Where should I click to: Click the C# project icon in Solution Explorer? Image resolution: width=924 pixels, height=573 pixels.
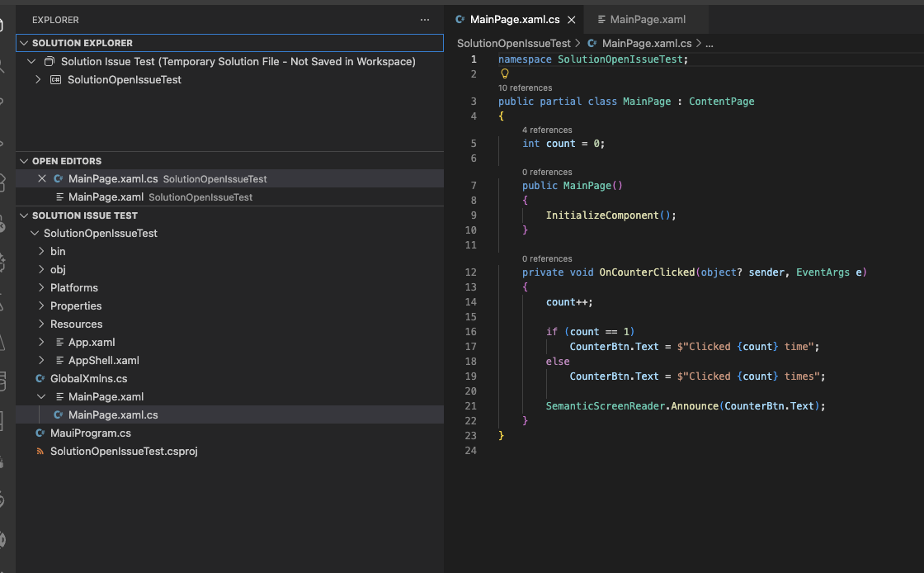(56, 80)
